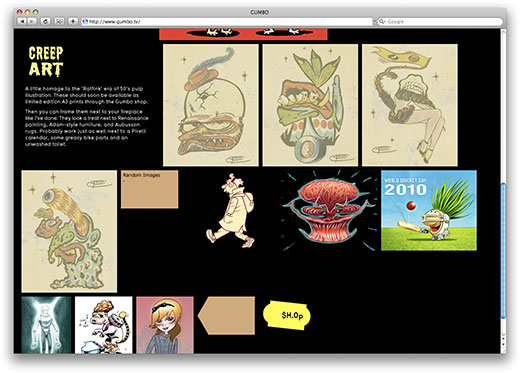Viewport: 520px width, 373px height.
Task: Reload the page with refresh icon
Action: click(45, 22)
